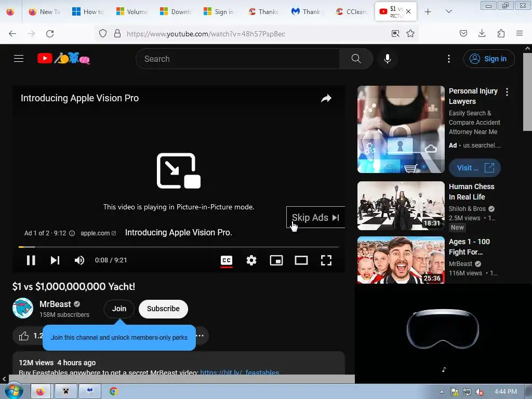Open YouTube settings three-dot menu
This screenshot has height=399, width=532.
448,59
